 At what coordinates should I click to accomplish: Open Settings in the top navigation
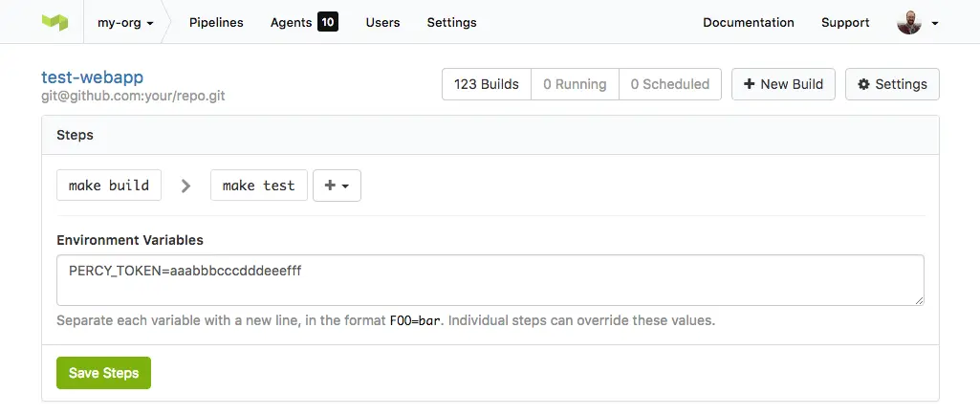tap(452, 23)
